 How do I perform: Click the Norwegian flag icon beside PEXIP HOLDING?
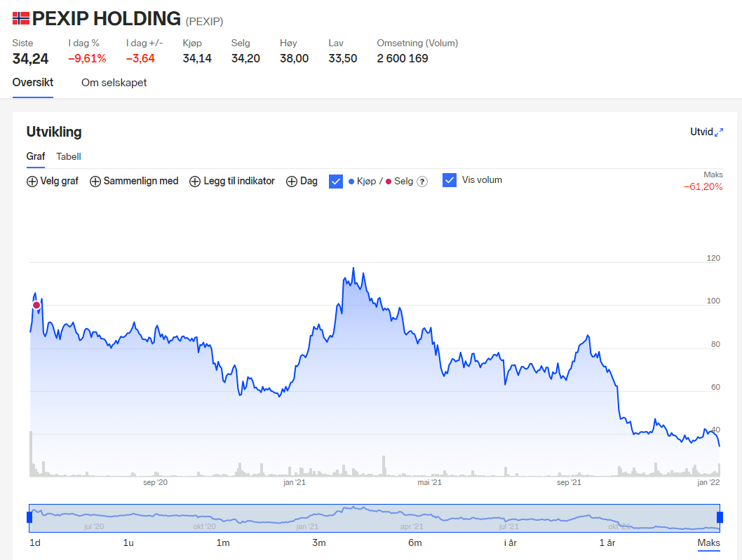[x=21, y=19]
